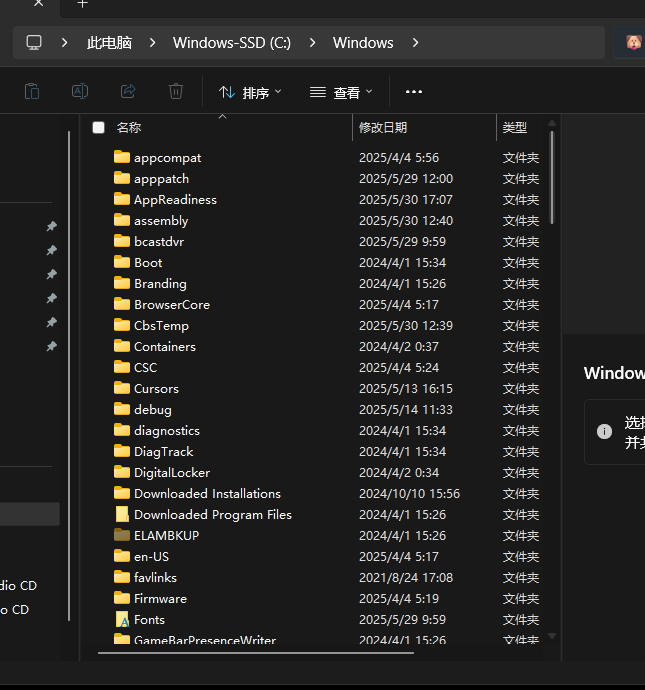645x690 pixels.
Task: Open the See more three-dots menu
Action: [414, 92]
